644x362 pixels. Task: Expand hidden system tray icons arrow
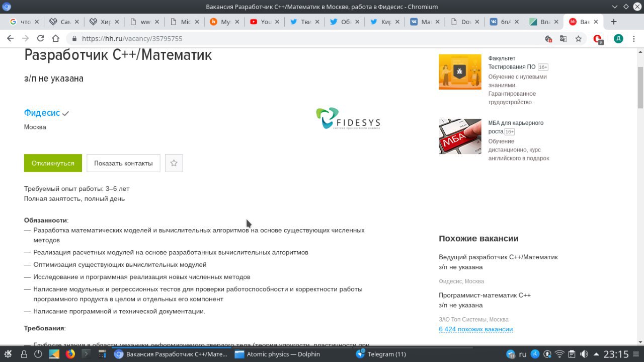(596, 354)
